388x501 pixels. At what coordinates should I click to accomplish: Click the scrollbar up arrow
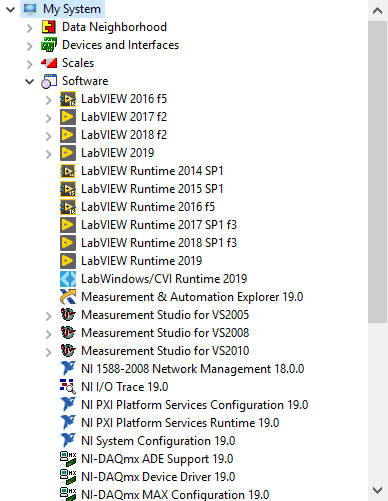(x=378, y=11)
